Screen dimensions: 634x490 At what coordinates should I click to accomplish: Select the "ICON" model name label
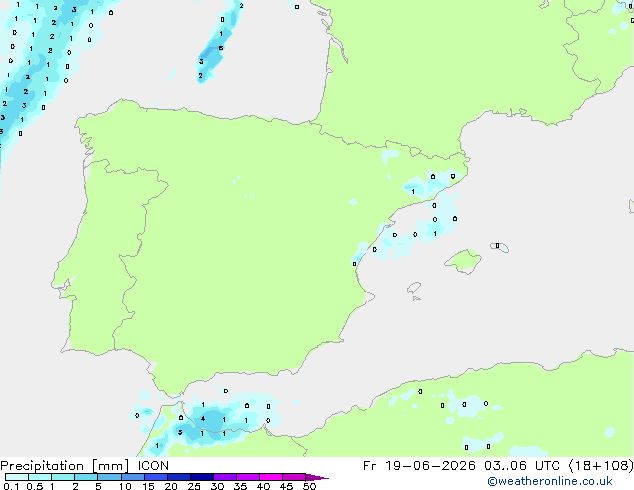coord(153,466)
